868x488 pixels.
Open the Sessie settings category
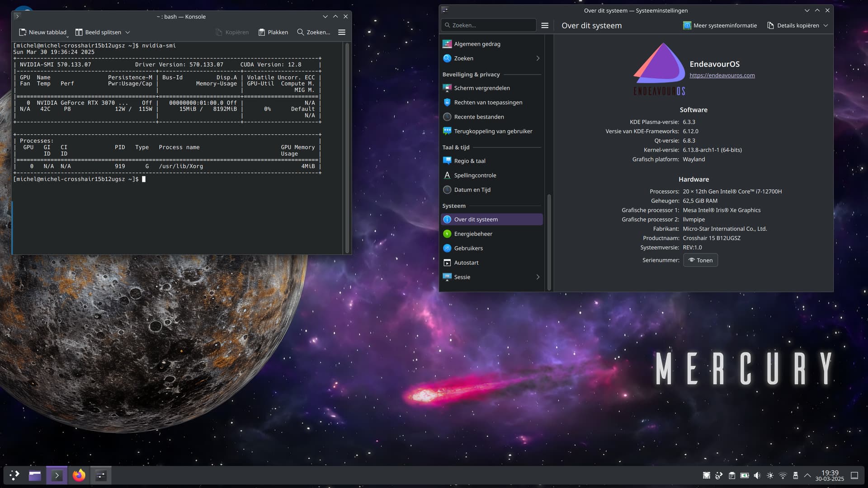[x=492, y=277]
